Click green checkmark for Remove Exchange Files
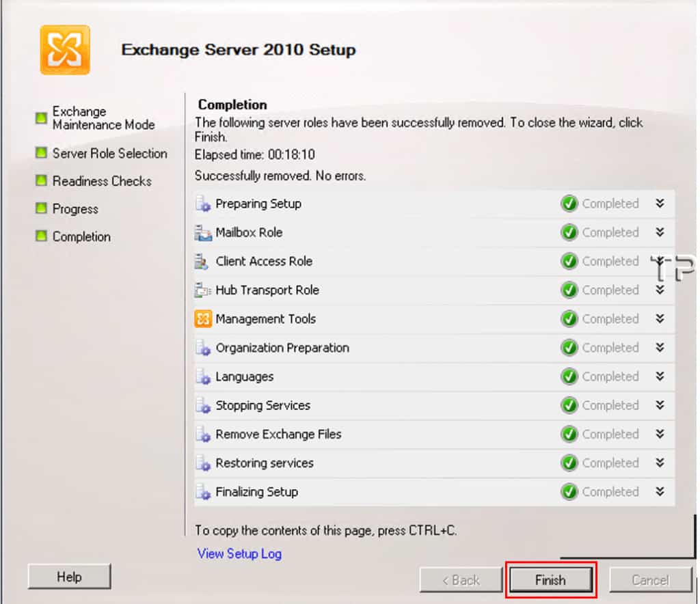This screenshot has height=604, width=700. click(569, 435)
